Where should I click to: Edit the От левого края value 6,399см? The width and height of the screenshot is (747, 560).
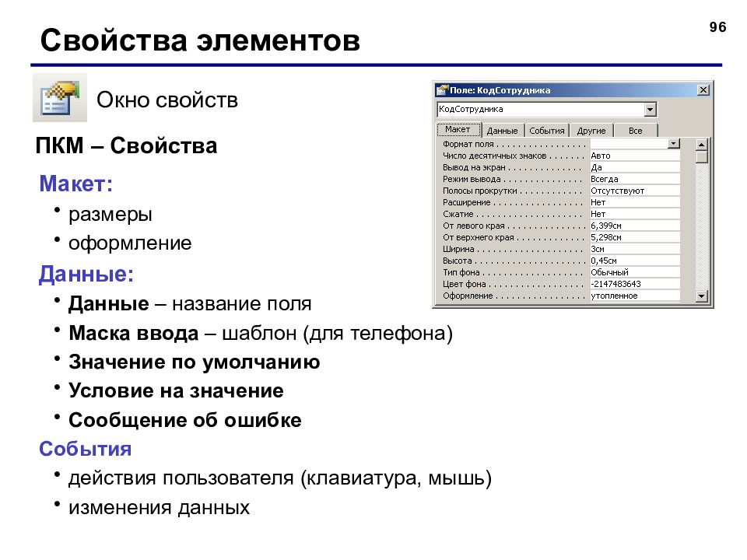pyautogui.click(x=635, y=226)
